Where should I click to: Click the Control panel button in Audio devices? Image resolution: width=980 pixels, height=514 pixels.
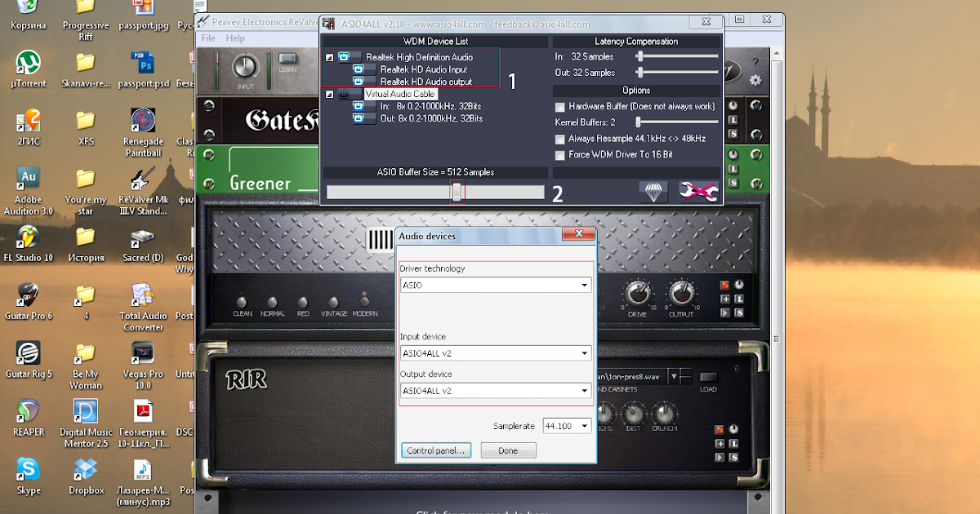pyautogui.click(x=436, y=450)
